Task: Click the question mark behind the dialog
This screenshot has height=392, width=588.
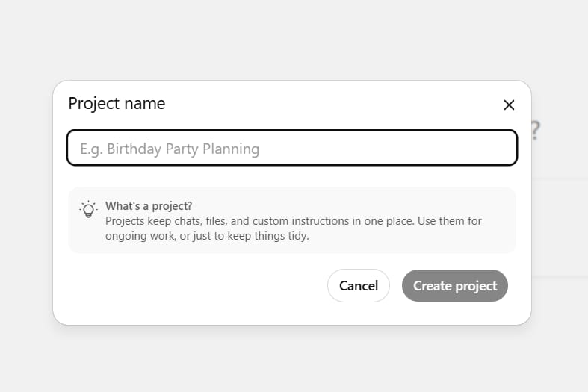Action: 536,131
